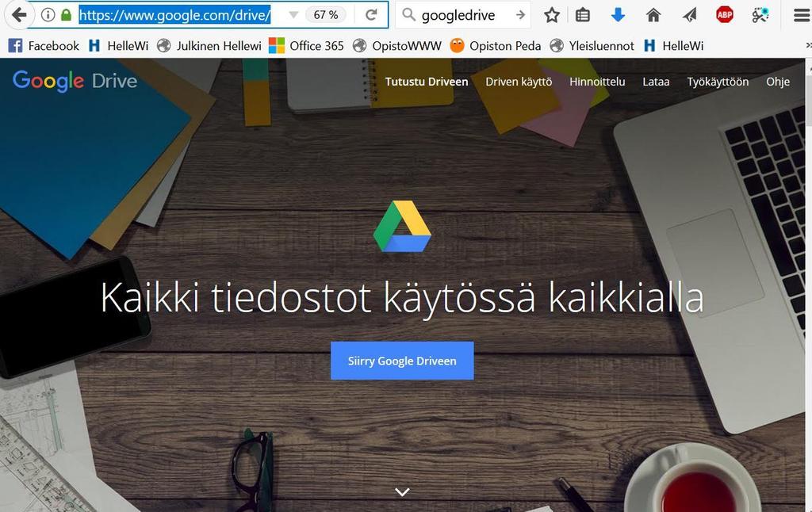The width and height of the screenshot is (812, 512).
Task: Open the browser hamburger menu
Action: [x=801, y=16]
